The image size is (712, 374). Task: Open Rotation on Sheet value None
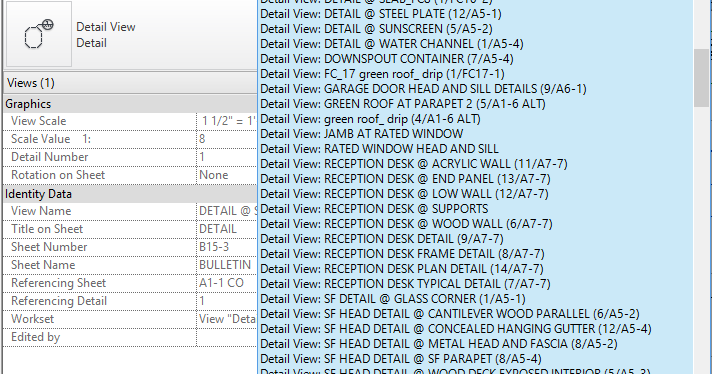[x=227, y=175]
